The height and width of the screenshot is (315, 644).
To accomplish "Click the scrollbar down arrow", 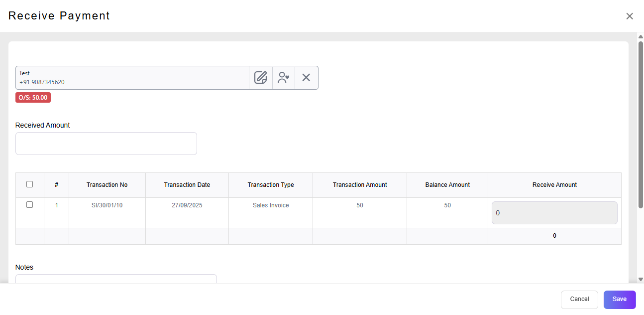I will (x=641, y=279).
